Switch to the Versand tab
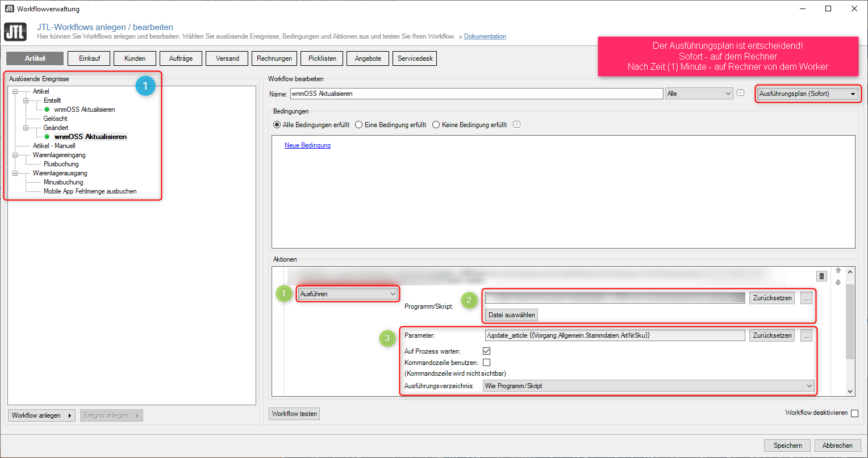868x458 pixels. click(227, 58)
